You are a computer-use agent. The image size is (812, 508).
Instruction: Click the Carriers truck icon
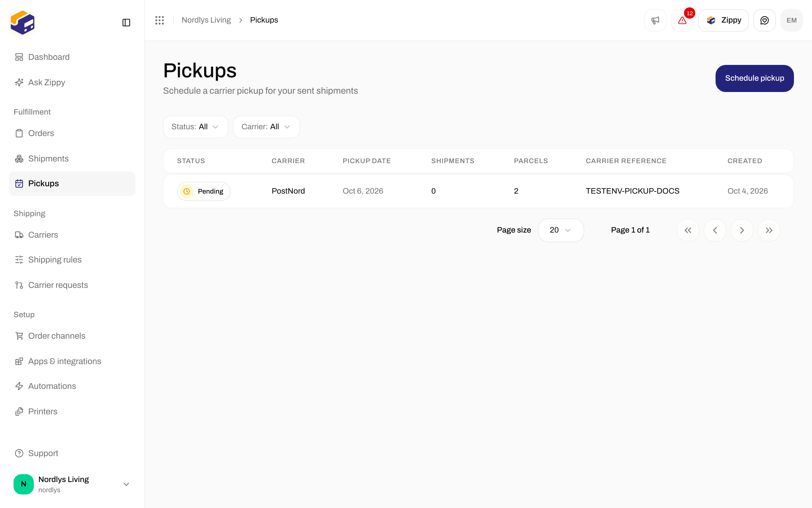point(19,235)
